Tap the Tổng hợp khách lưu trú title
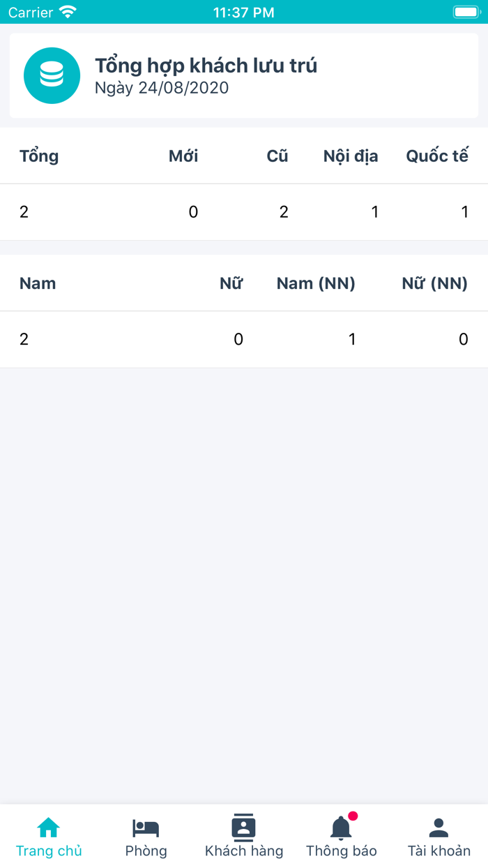The width and height of the screenshot is (488, 868). click(206, 66)
